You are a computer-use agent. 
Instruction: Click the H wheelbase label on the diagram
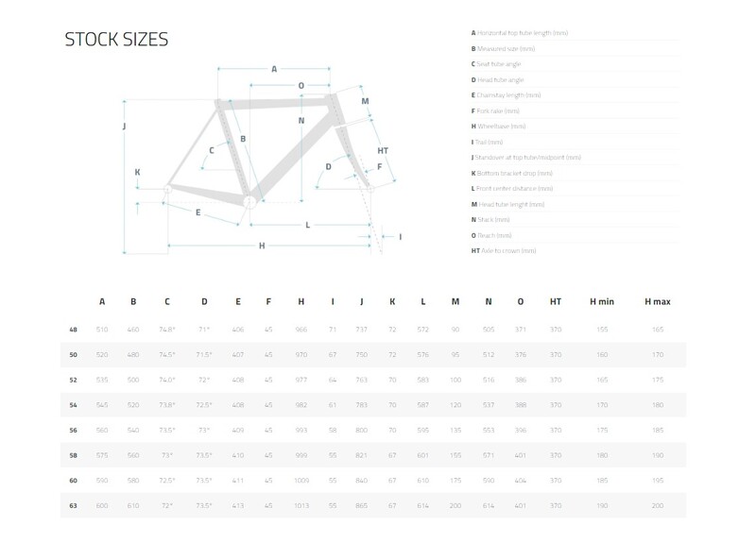pos(262,246)
